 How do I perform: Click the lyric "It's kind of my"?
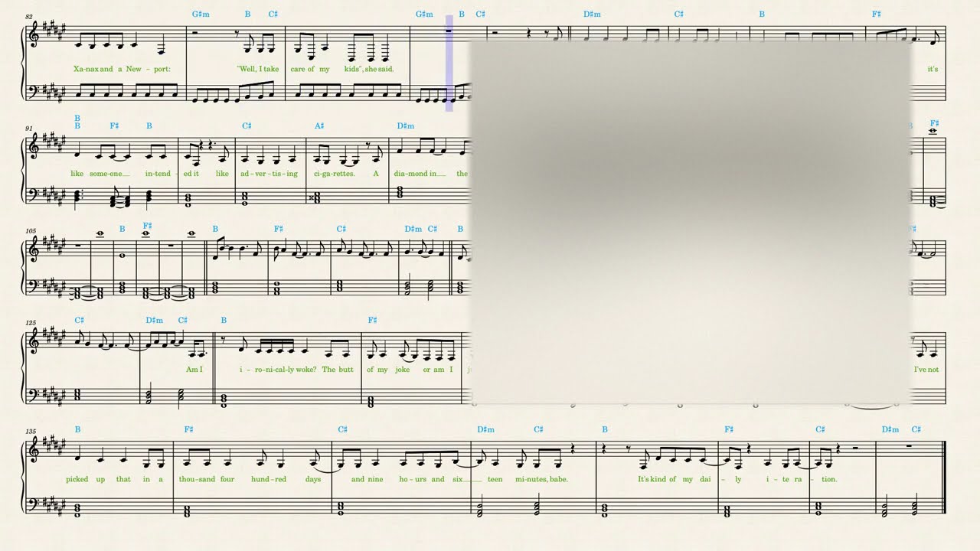point(666,479)
